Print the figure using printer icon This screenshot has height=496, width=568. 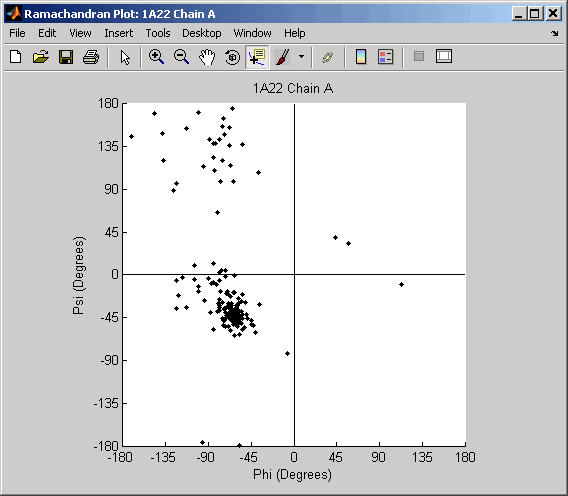(x=91, y=57)
